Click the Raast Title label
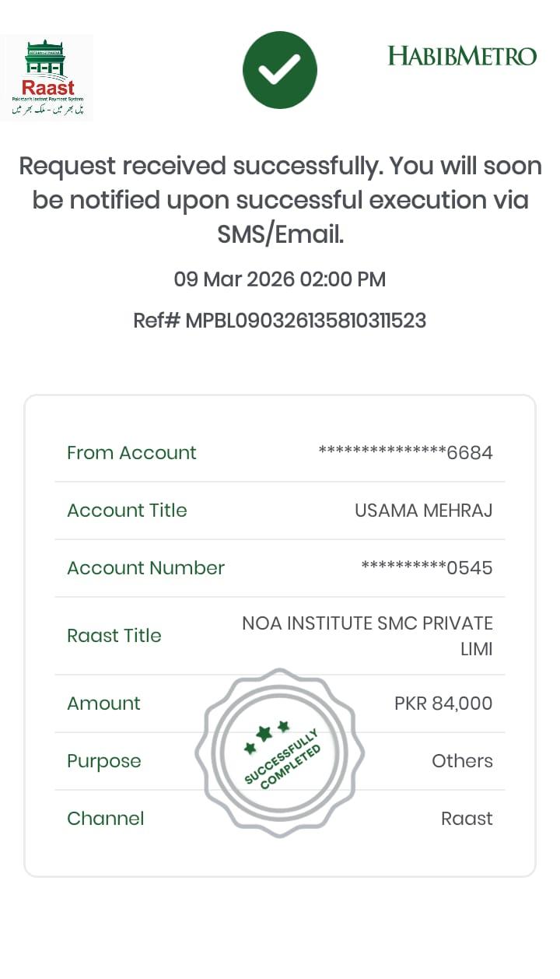 click(114, 636)
